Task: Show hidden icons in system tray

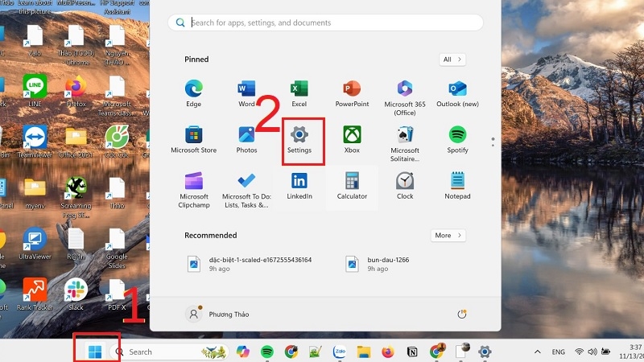Action: [537, 352]
